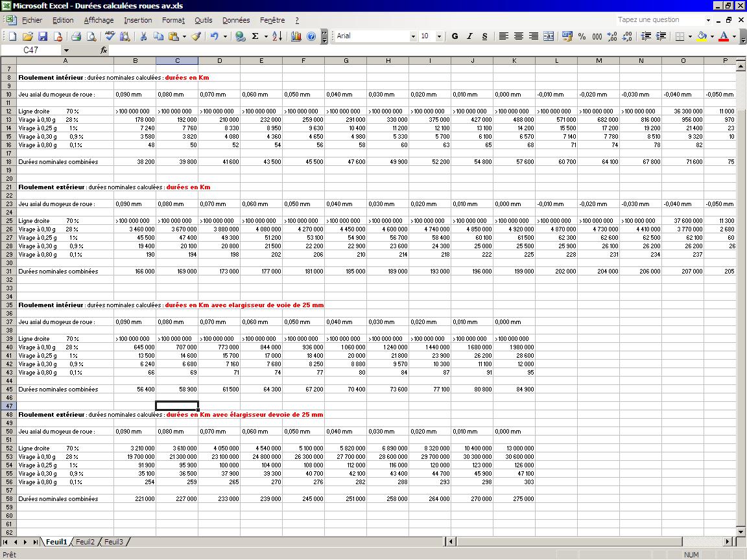747x560 pixels.
Task: Click the insert function fx button
Action: pyautogui.click(x=104, y=50)
